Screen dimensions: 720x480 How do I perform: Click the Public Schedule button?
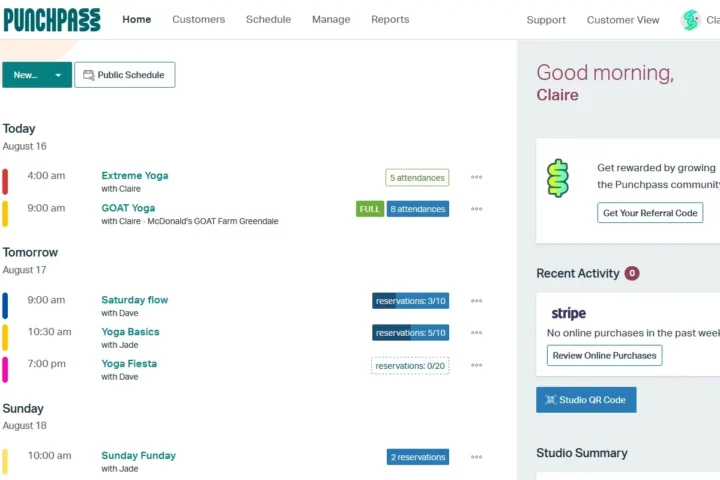125,75
